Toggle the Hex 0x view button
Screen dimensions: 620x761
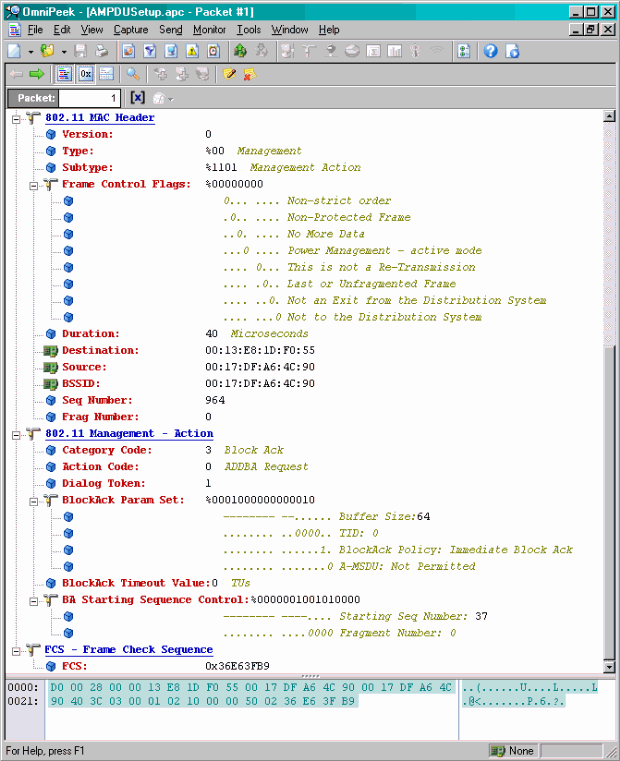click(x=85, y=74)
